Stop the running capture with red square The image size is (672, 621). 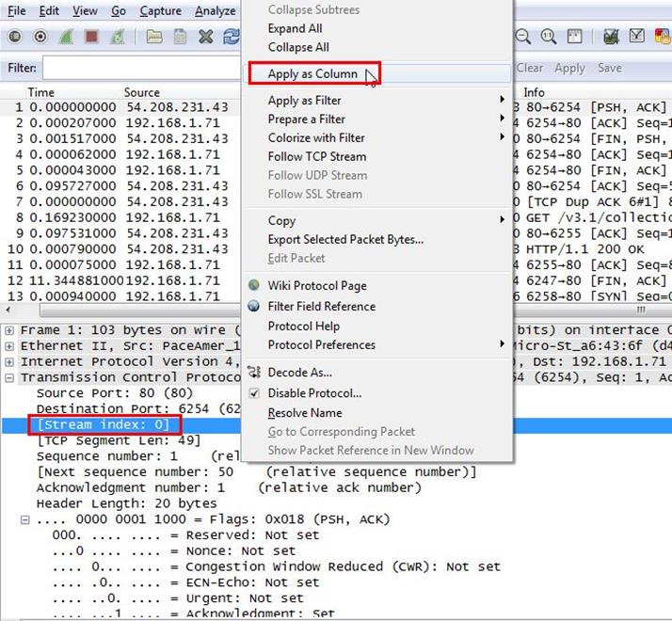click(x=92, y=38)
